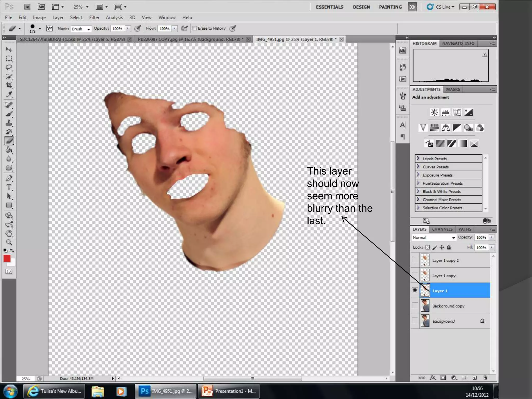
Task: Switch to the Essentials workspace
Action: (x=329, y=7)
